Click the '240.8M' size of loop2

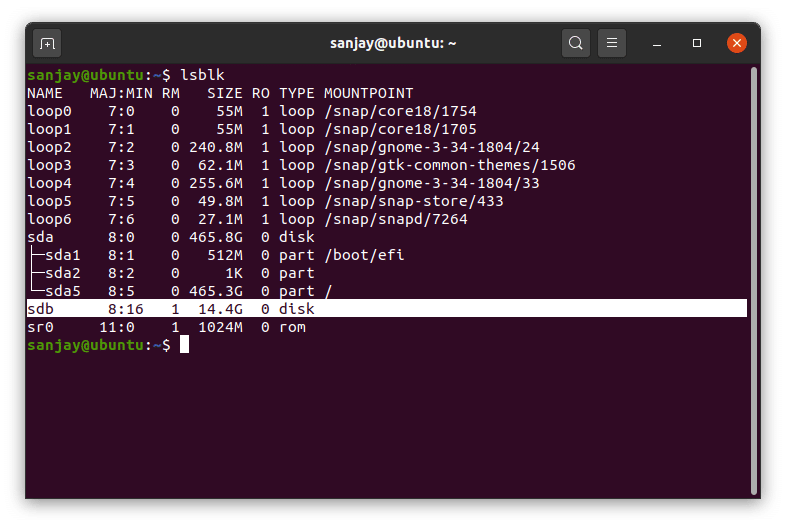point(216,147)
